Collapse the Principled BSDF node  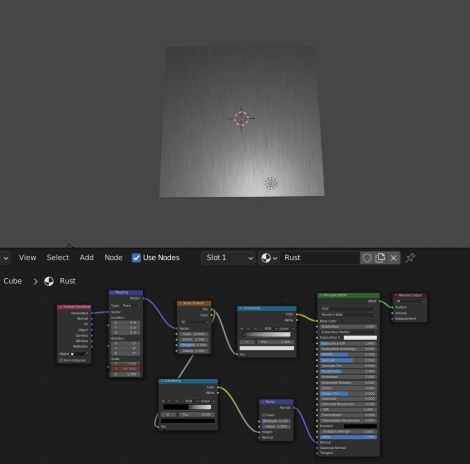pos(321,295)
